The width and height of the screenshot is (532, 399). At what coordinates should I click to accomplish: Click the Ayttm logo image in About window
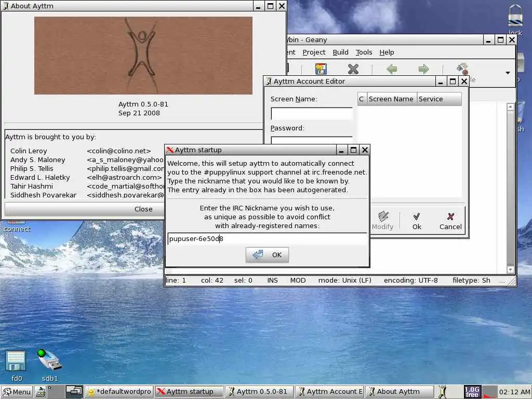point(143,56)
